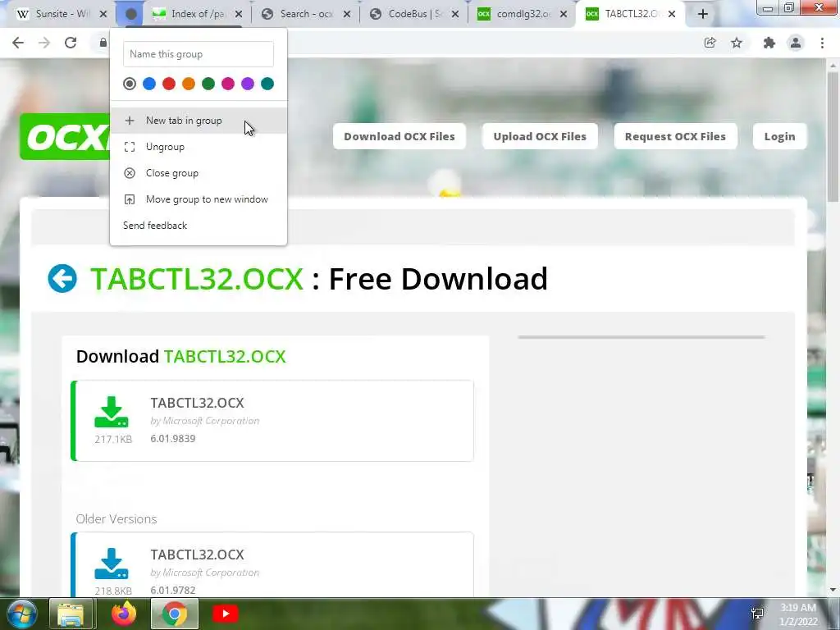Go back with the browser back arrow
Image resolution: width=840 pixels, height=630 pixels.
point(18,43)
